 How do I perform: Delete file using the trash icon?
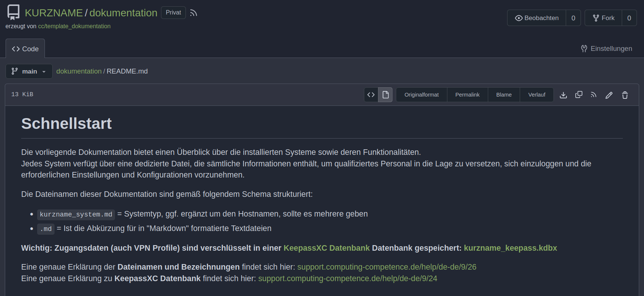[x=625, y=95]
